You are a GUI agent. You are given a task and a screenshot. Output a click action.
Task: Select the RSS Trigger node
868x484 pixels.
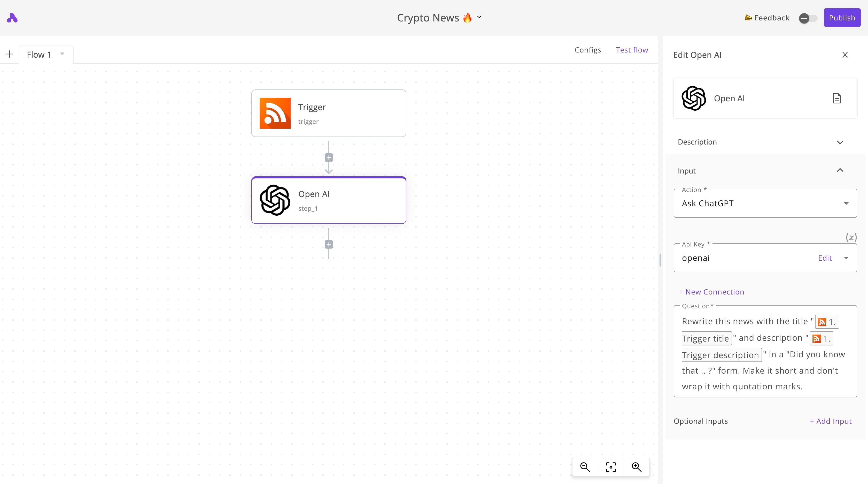coord(329,113)
